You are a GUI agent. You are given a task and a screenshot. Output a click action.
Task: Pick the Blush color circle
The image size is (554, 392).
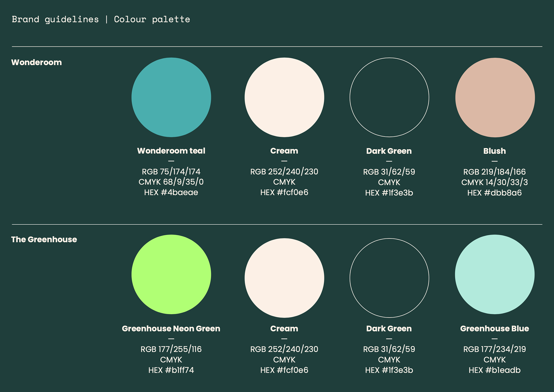tap(495, 98)
